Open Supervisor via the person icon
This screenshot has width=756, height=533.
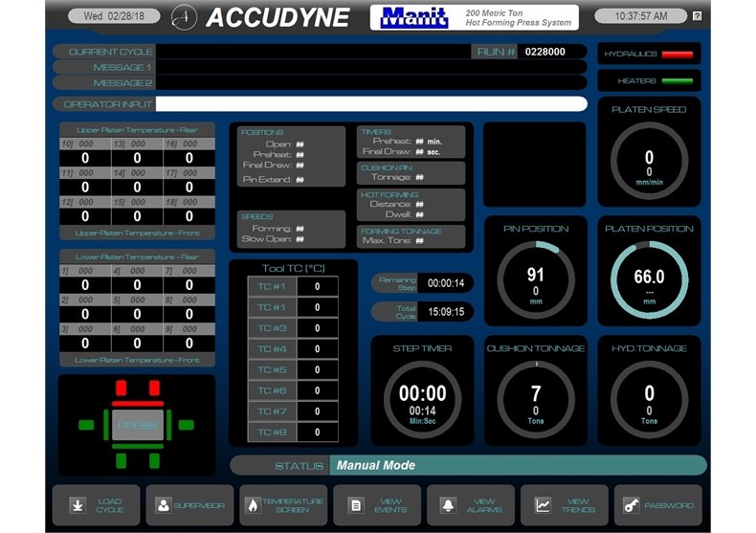pyautogui.click(x=164, y=505)
